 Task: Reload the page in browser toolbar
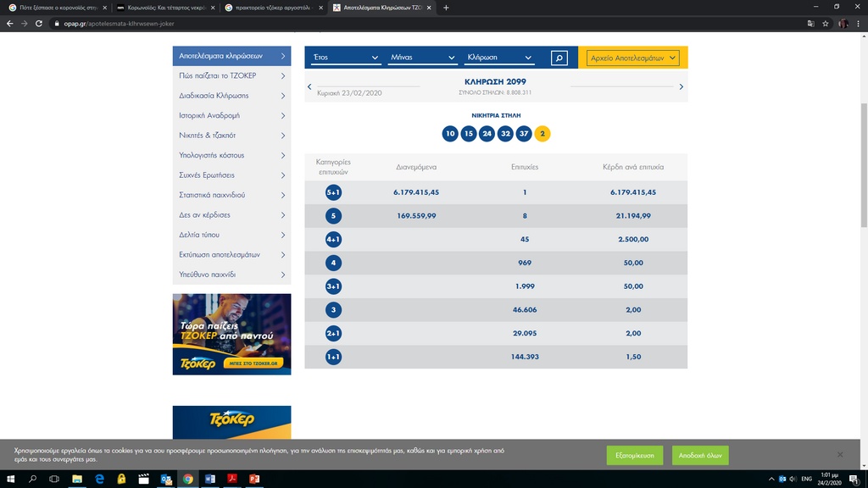39,24
